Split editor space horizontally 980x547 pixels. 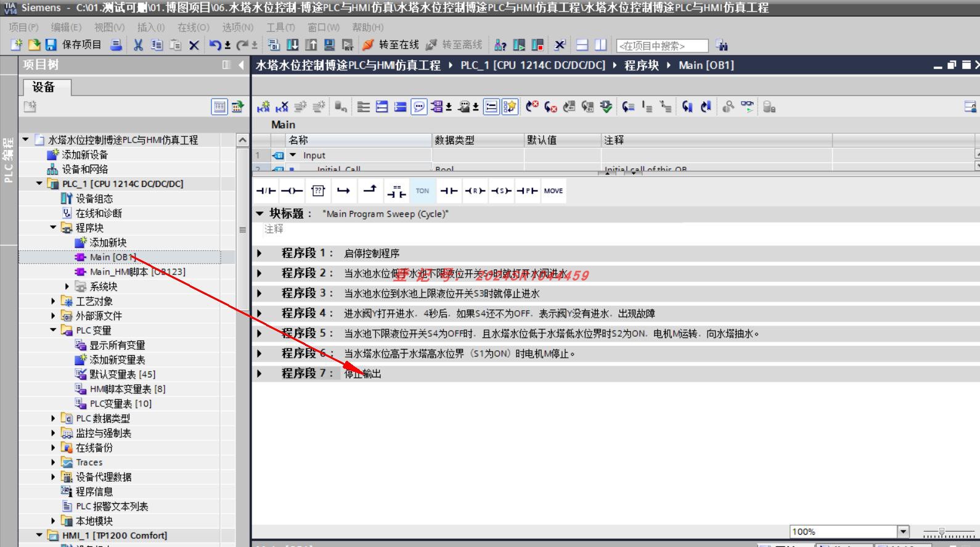point(582,45)
